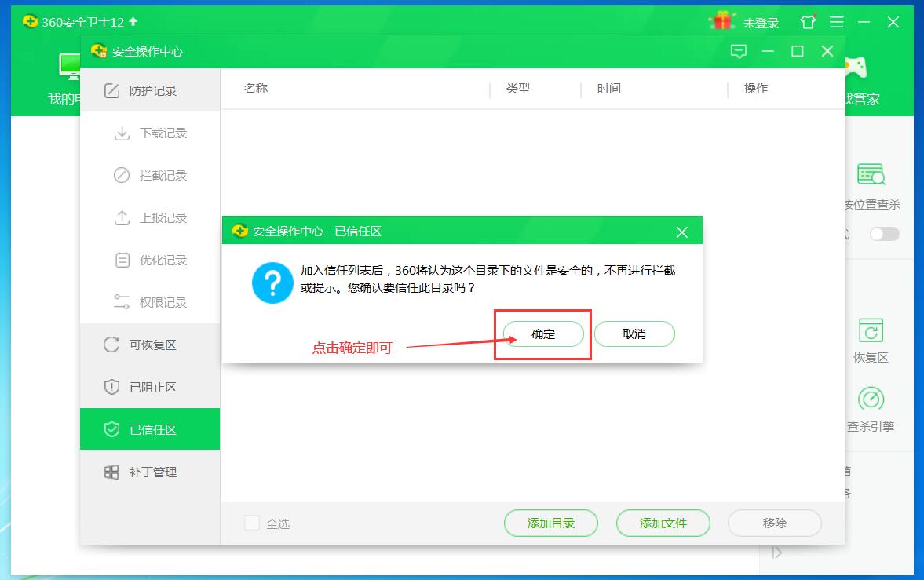Click the sliders icon beside 权限记录
The width and height of the screenshot is (924, 580).
122,302
